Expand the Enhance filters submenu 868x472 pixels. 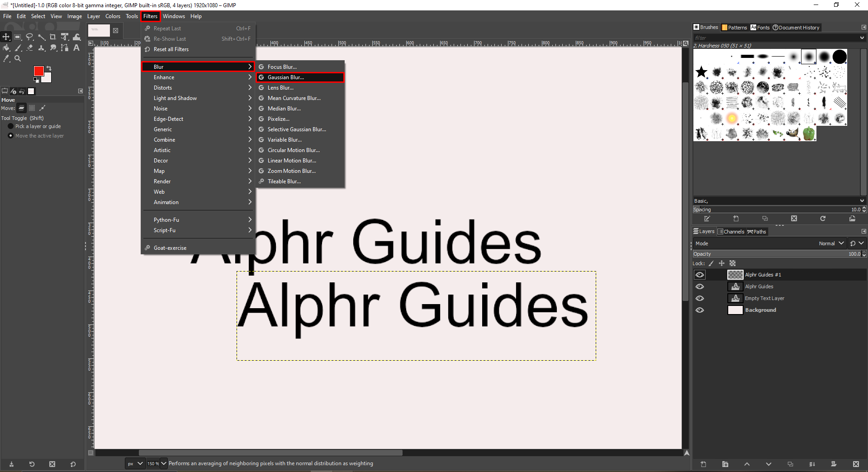[198, 77]
